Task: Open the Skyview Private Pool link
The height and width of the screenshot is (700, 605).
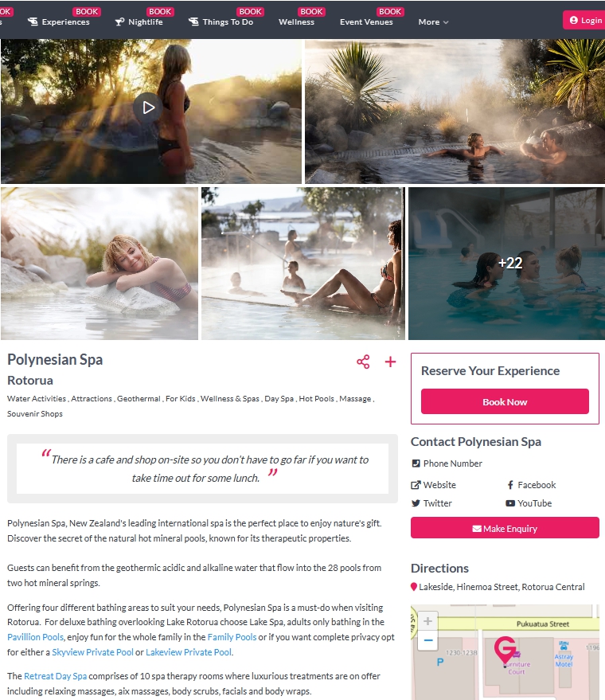Action: click(x=93, y=652)
